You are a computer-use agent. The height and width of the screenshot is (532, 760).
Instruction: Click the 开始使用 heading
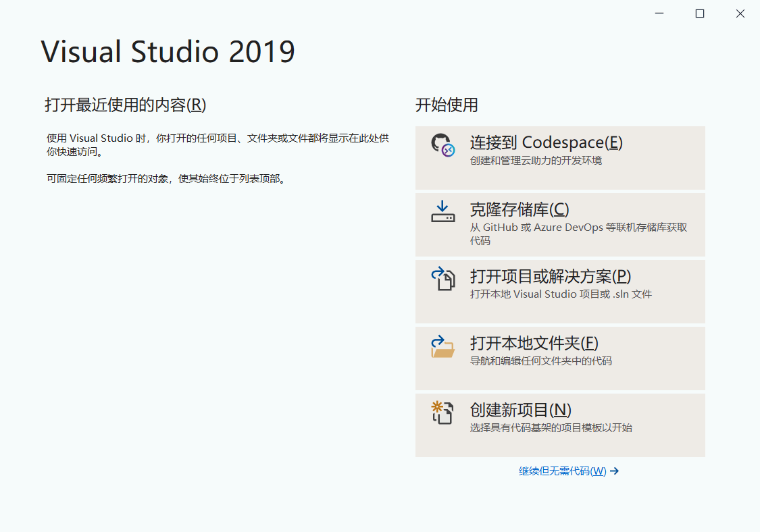[447, 105]
